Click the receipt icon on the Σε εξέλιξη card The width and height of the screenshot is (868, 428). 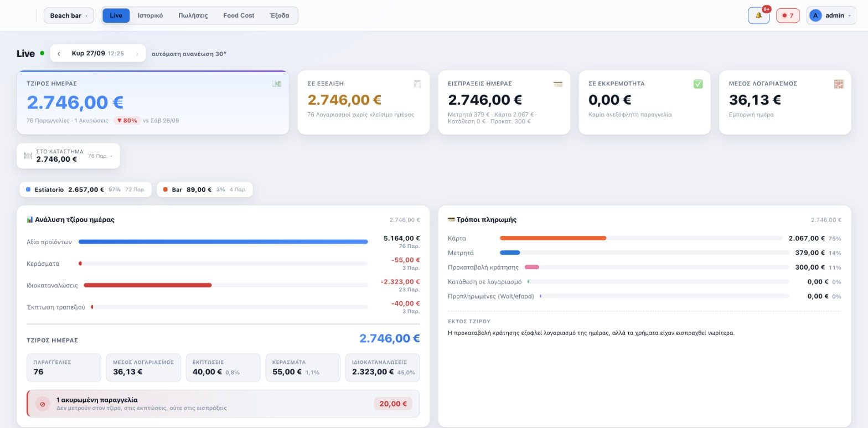pyautogui.click(x=417, y=84)
